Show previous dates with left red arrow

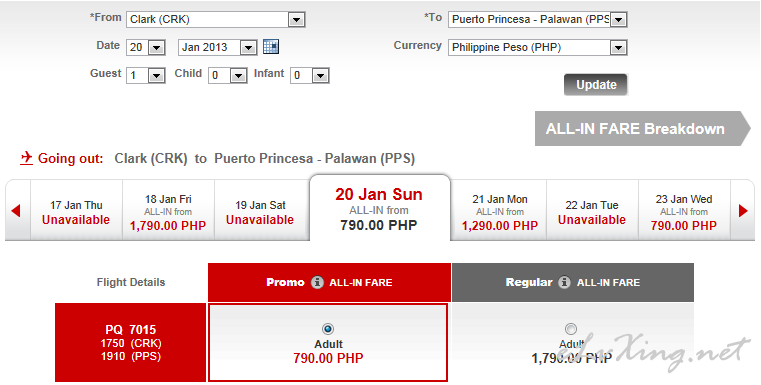16,211
